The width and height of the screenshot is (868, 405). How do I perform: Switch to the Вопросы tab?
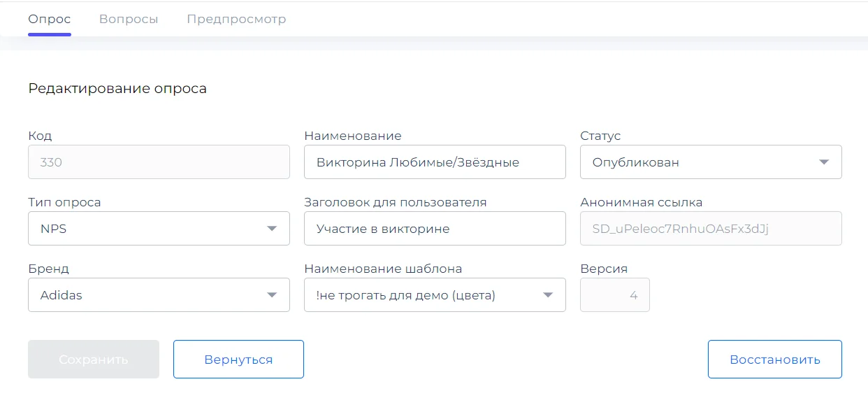[129, 19]
